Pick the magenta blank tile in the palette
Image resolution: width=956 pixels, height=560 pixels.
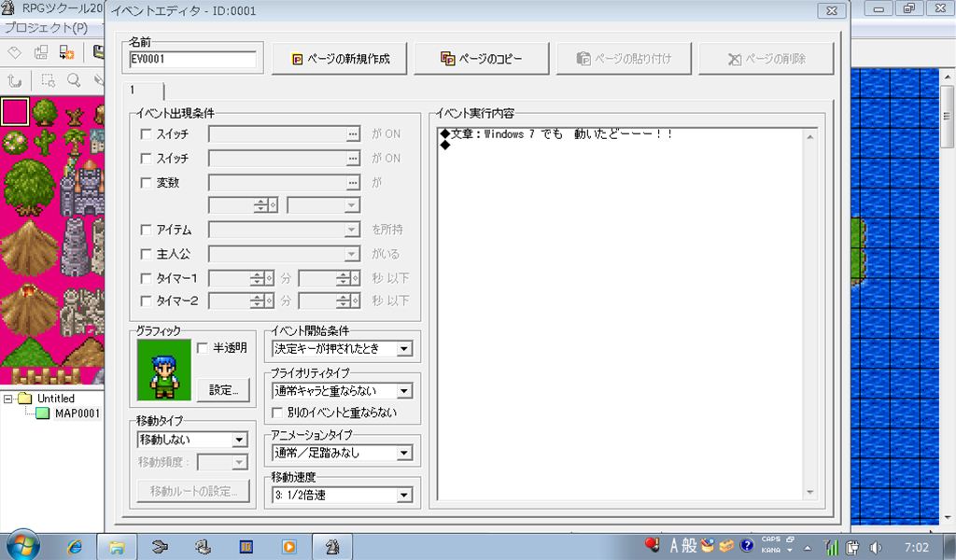click(15, 111)
